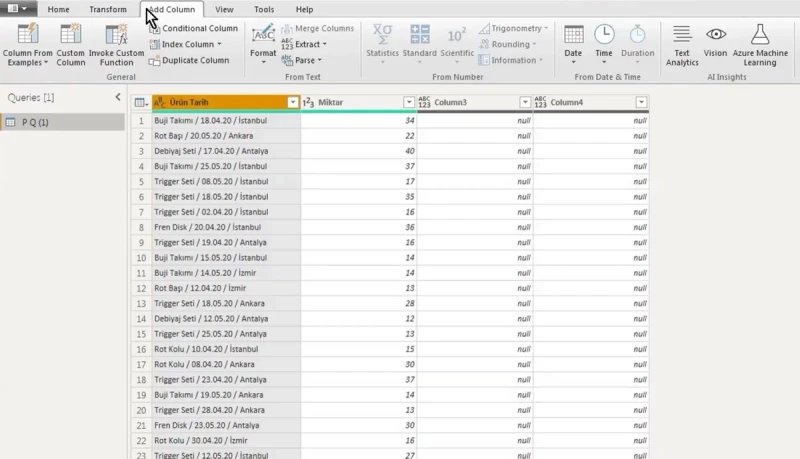
Task: Open Miktar column filter dropdown
Action: click(409, 103)
